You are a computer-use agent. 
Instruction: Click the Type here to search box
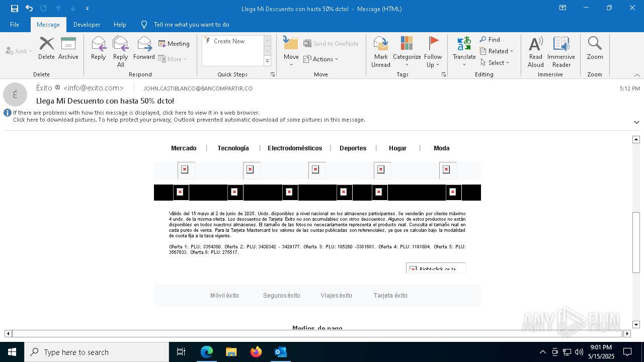(97, 352)
